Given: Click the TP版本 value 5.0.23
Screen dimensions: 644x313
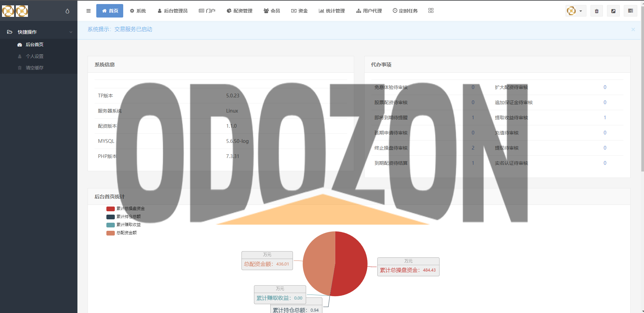Looking at the screenshot, I should point(233,96).
